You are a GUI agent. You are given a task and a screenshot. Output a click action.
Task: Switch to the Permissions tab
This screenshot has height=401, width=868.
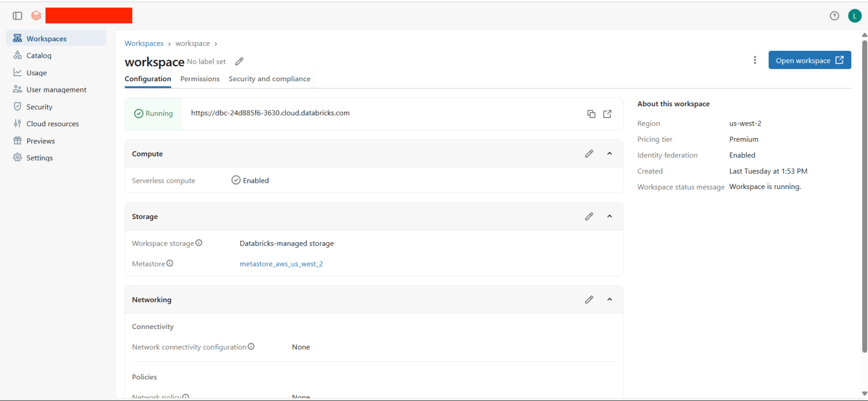tap(200, 79)
